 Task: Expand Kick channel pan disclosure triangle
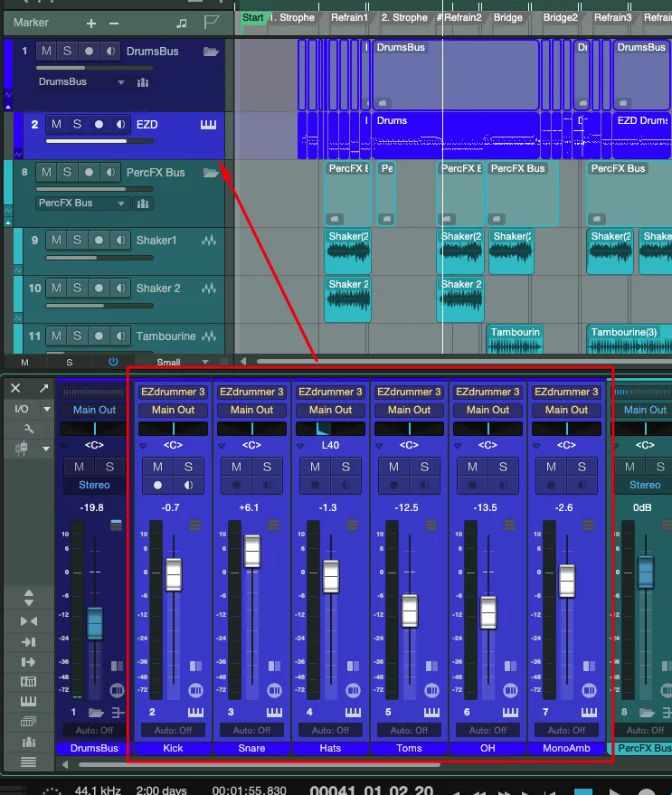coord(143,446)
